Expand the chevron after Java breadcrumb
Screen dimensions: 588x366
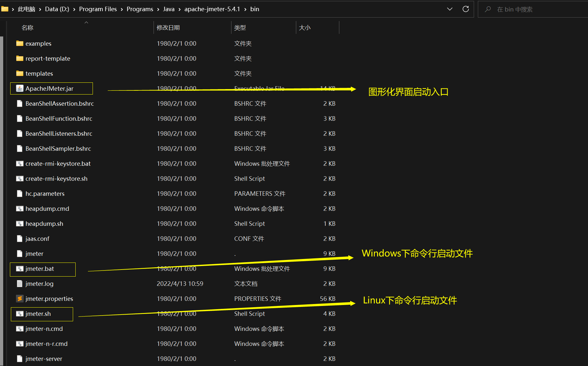[180, 9]
